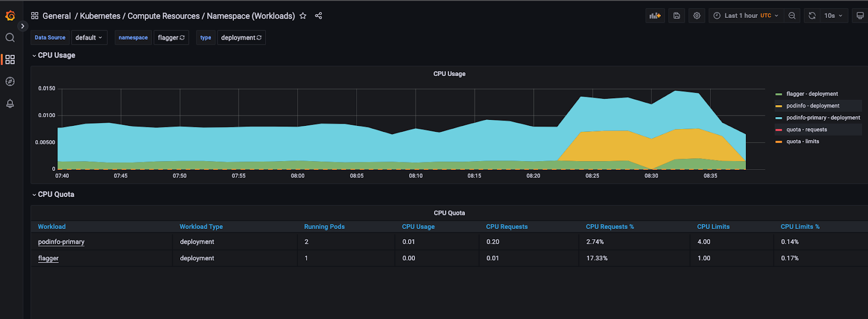Open the default data source dropdown

pos(89,37)
